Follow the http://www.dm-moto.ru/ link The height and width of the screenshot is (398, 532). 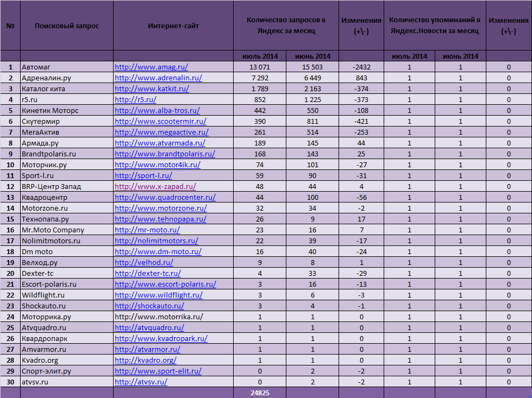(x=158, y=251)
